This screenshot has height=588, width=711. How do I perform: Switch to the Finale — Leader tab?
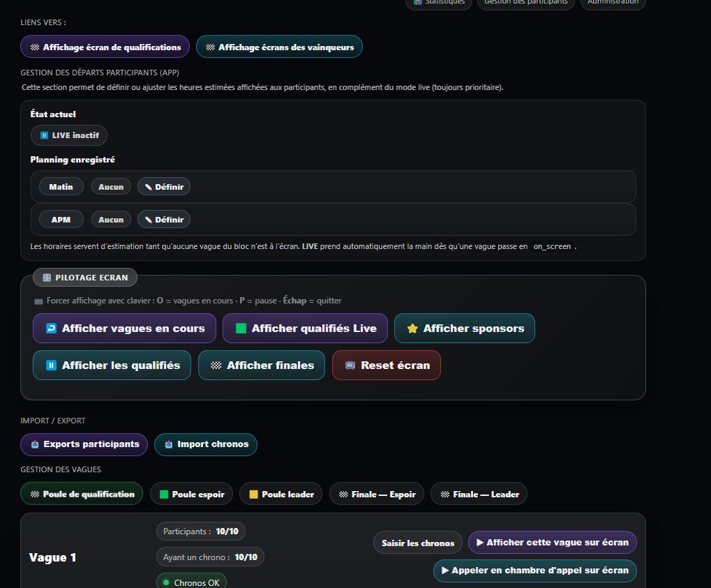coord(479,494)
